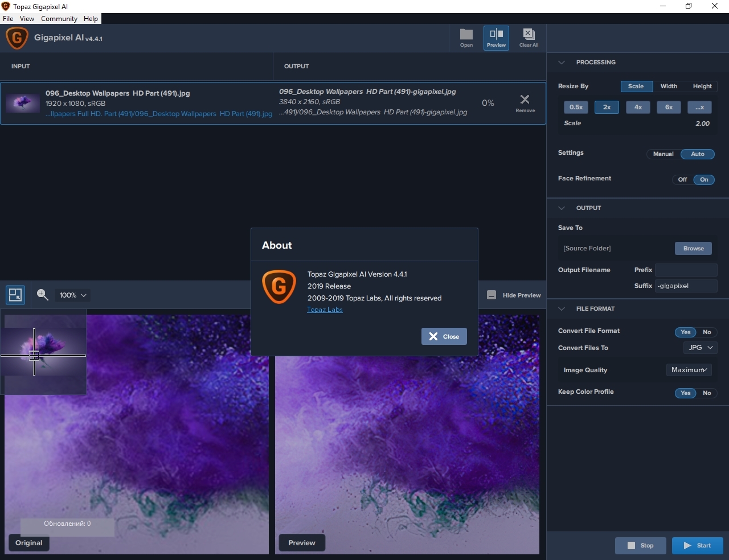Open the Community menu

point(59,19)
